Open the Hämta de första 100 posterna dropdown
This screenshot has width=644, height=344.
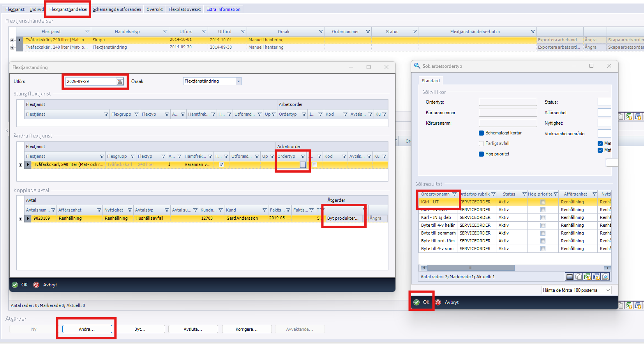point(576,290)
